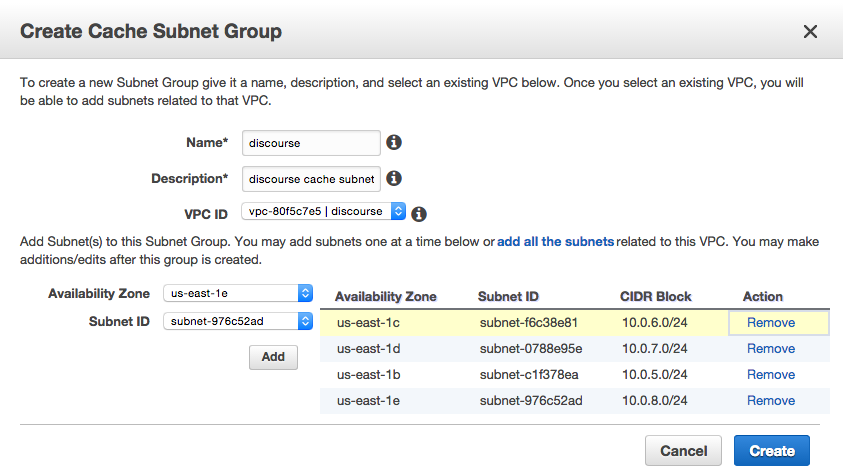Open the VPC ID dropdown
This screenshot has height=476, width=843.
(323, 211)
